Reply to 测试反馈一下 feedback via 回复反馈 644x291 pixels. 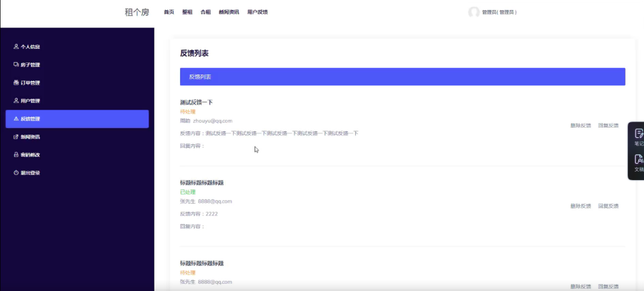point(608,126)
